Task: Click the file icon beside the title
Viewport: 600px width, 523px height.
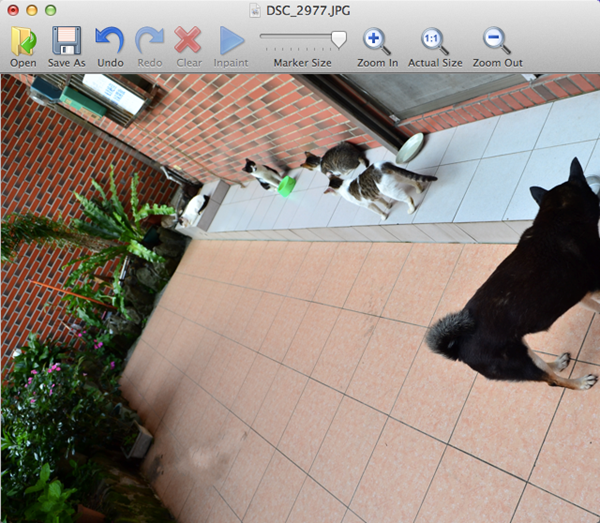Action: point(256,9)
